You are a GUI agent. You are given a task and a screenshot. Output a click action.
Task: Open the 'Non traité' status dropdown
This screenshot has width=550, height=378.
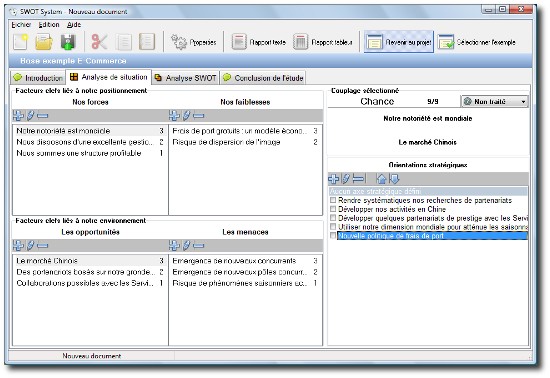(494, 102)
